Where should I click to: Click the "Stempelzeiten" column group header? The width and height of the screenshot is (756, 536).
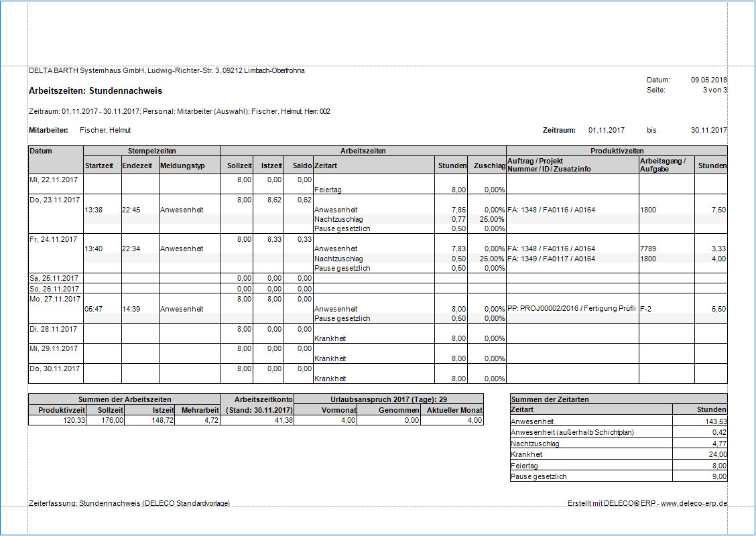pos(151,151)
